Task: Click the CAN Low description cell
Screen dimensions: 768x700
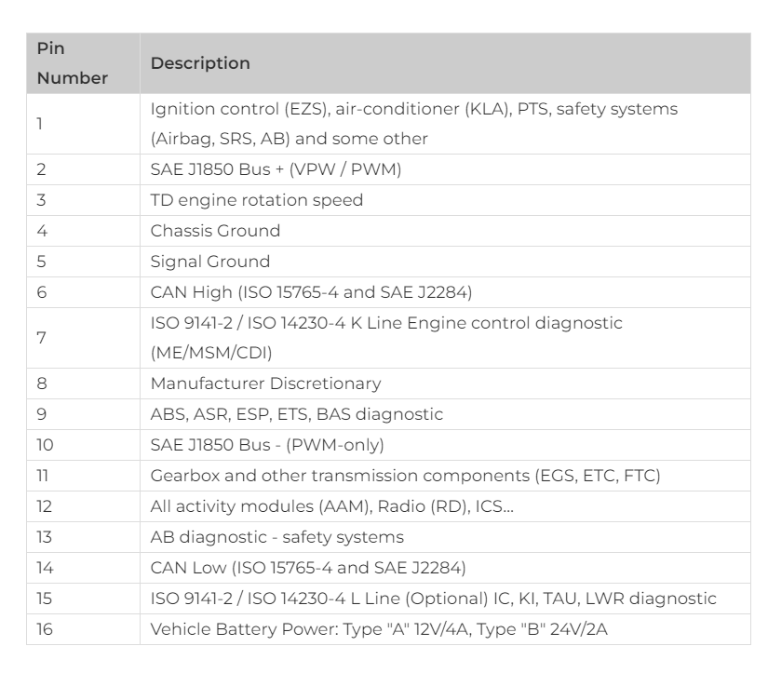Action: [x=445, y=568]
